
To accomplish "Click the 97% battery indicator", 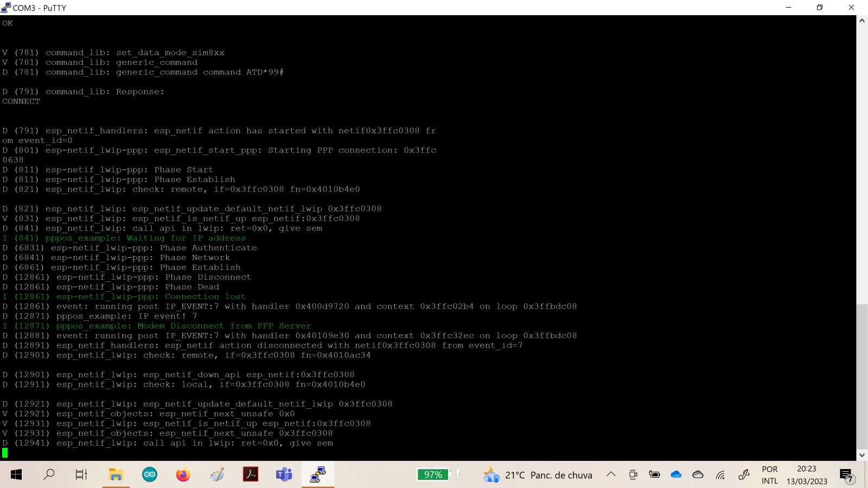I will (x=433, y=475).
